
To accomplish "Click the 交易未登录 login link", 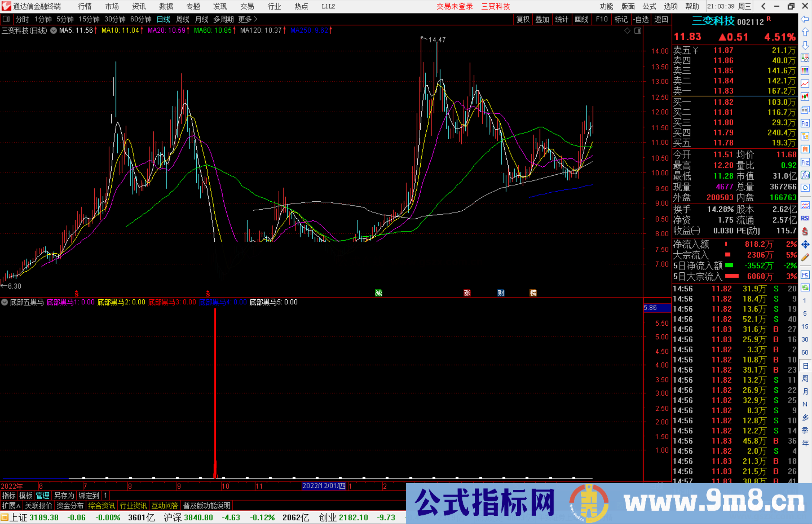I will click(x=454, y=6).
